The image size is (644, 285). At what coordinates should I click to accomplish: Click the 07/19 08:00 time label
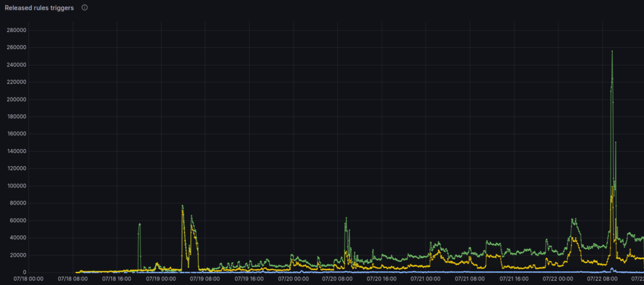coord(206,279)
